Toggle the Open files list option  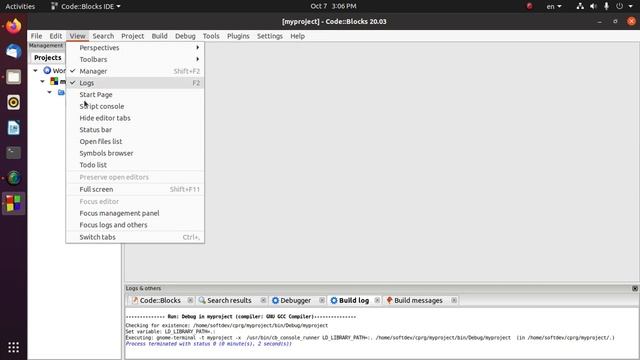pos(135,142)
